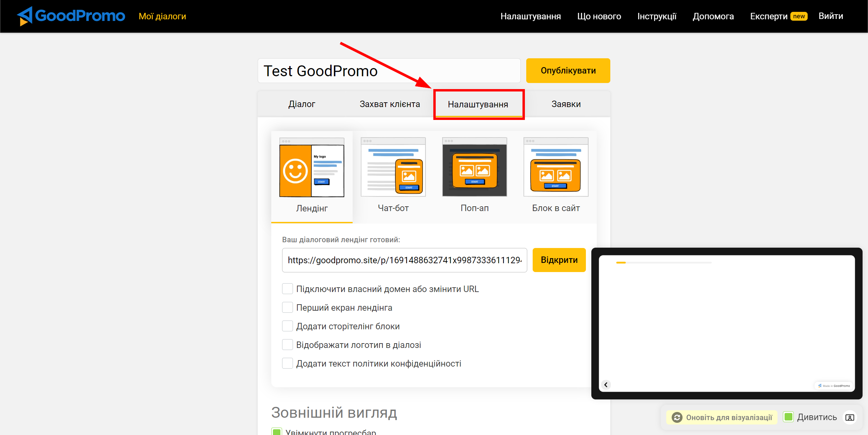
Task: Switch to the Захват клієнта tab
Action: pyautogui.click(x=390, y=104)
